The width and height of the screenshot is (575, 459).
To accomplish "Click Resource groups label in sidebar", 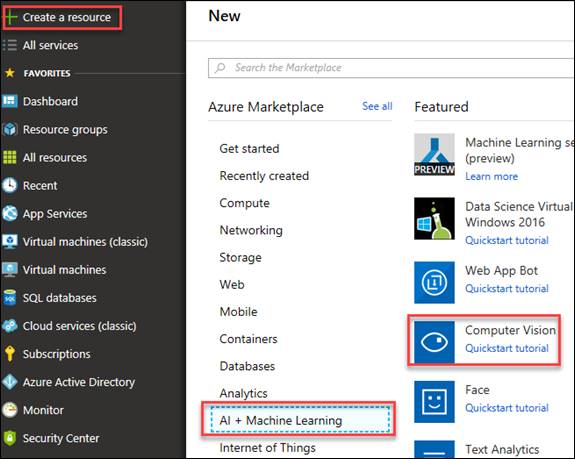I will [x=65, y=129].
